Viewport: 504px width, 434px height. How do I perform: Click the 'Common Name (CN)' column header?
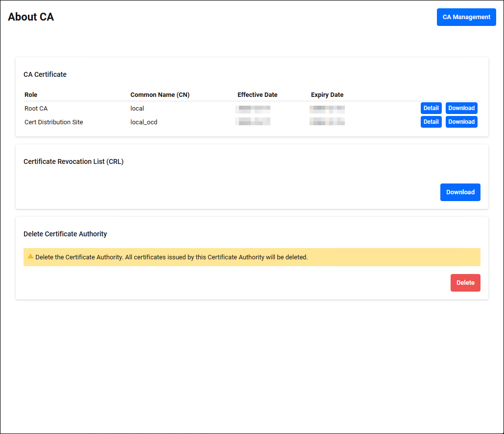[160, 95]
